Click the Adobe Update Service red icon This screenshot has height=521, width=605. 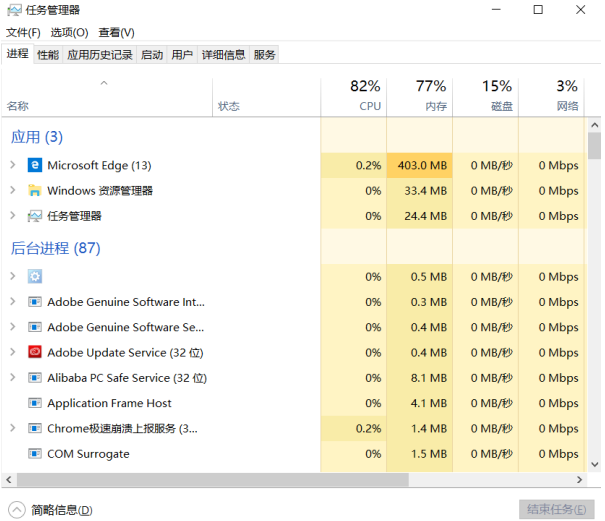[x=35, y=352]
